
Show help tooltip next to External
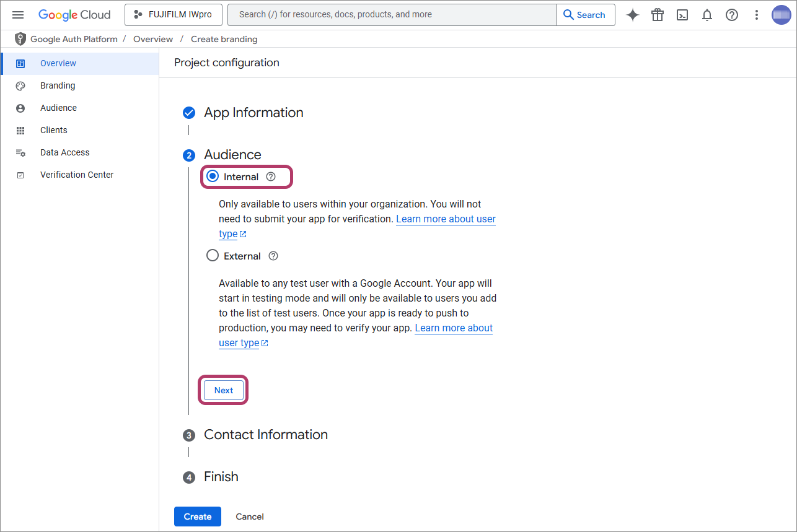(x=273, y=256)
